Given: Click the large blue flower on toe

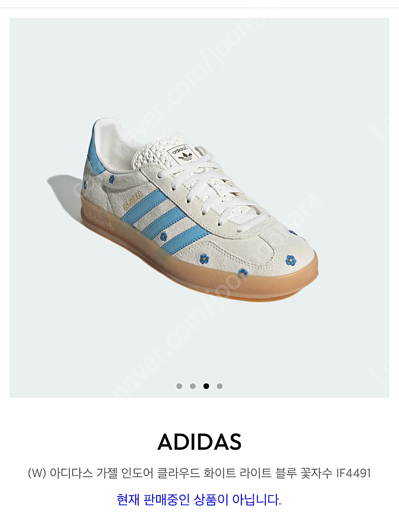Looking at the screenshot, I should [291, 260].
